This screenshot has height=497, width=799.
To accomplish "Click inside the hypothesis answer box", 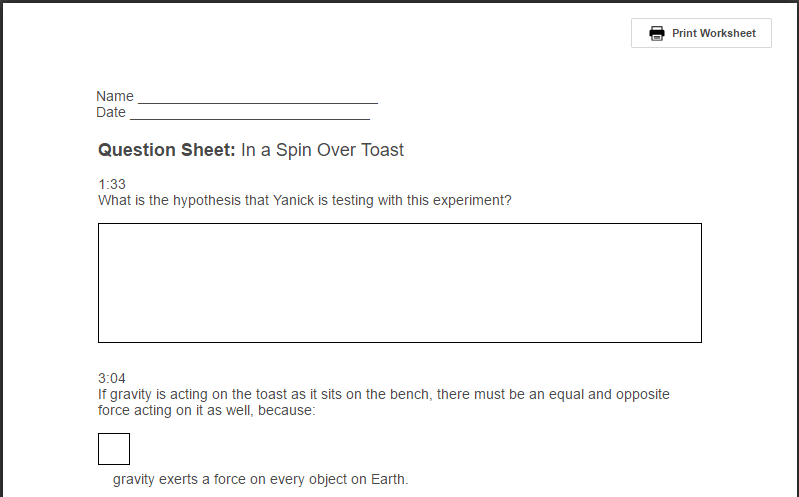I will [x=399, y=283].
